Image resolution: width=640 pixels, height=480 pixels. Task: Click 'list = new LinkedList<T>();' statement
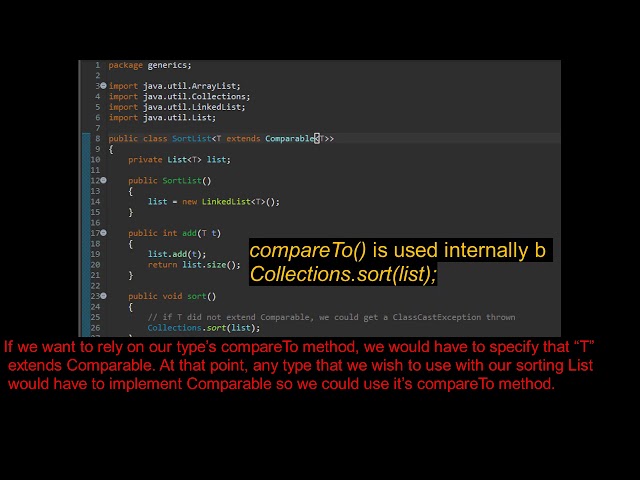(x=214, y=202)
